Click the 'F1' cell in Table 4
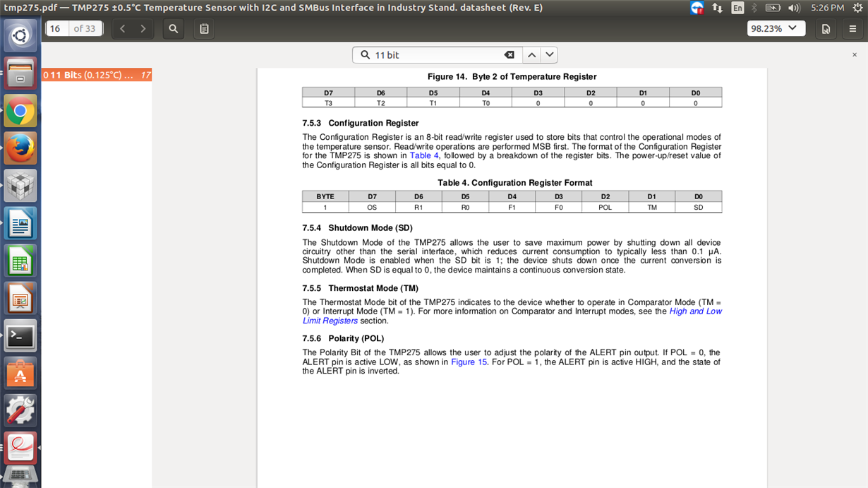The image size is (868, 488). click(512, 208)
